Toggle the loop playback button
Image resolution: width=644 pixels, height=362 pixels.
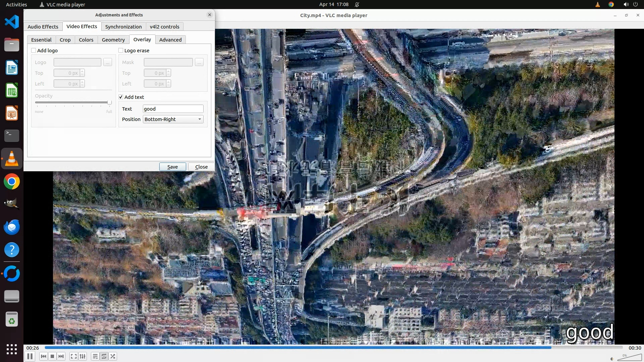click(x=104, y=356)
